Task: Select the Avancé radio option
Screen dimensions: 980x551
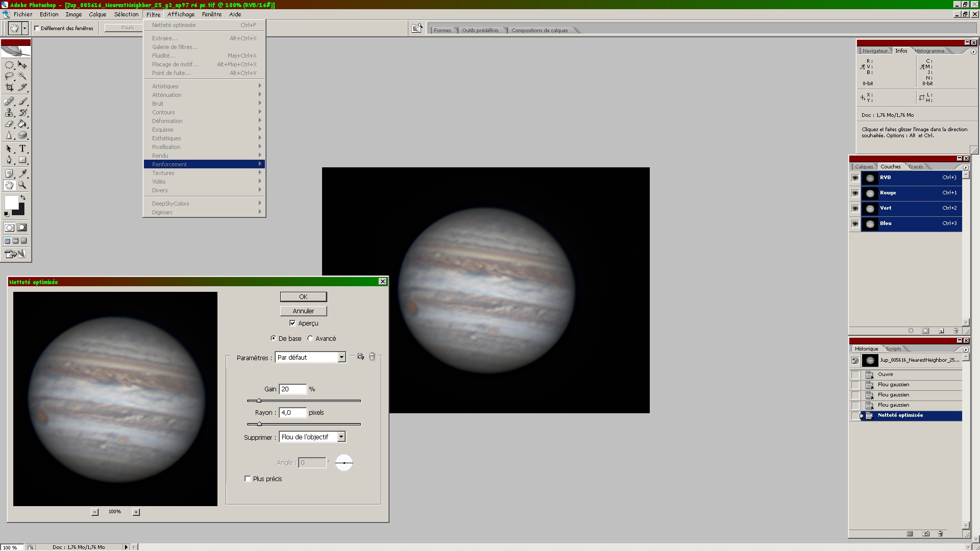Action: click(x=310, y=338)
